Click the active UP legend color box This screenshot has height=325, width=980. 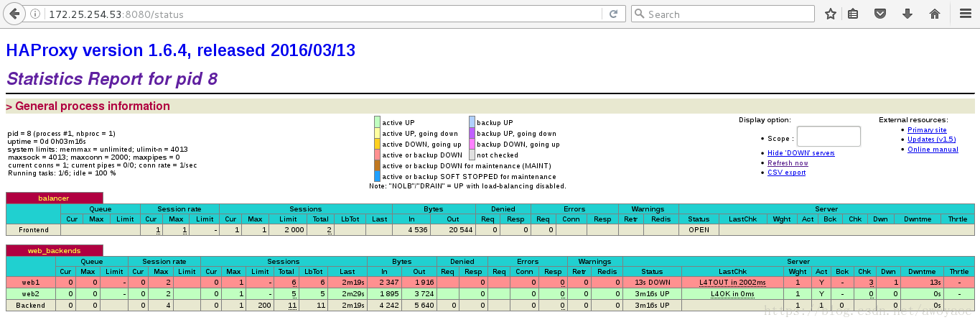(x=377, y=122)
